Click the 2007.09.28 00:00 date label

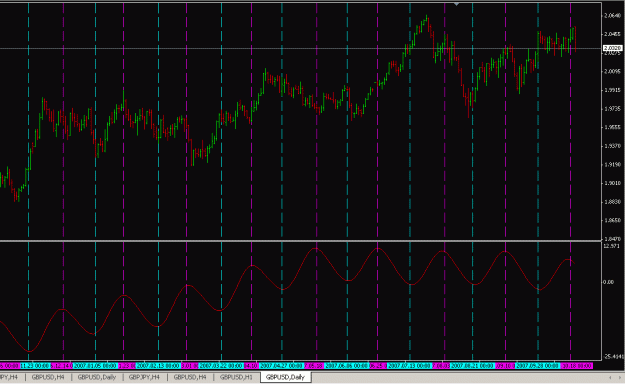click(537, 366)
